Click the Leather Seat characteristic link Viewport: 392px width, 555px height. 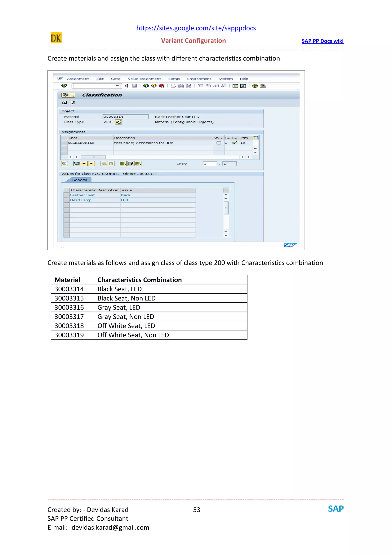[83, 195]
